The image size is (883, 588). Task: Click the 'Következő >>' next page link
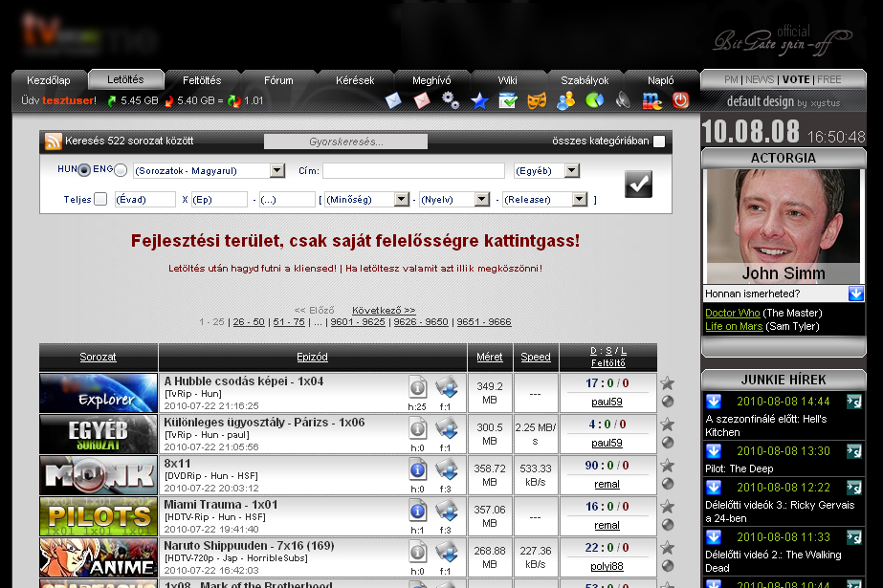pyautogui.click(x=384, y=310)
